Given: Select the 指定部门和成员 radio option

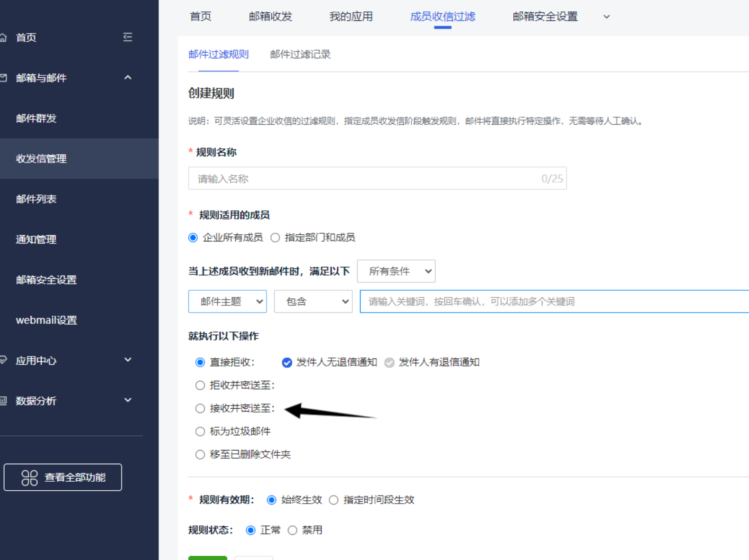Looking at the screenshot, I should point(275,238).
